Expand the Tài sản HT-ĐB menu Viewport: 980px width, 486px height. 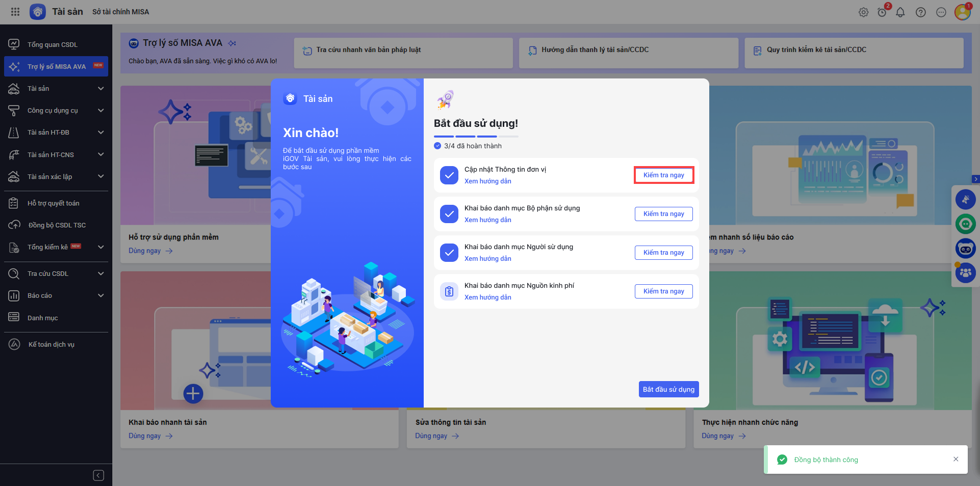click(x=101, y=132)
